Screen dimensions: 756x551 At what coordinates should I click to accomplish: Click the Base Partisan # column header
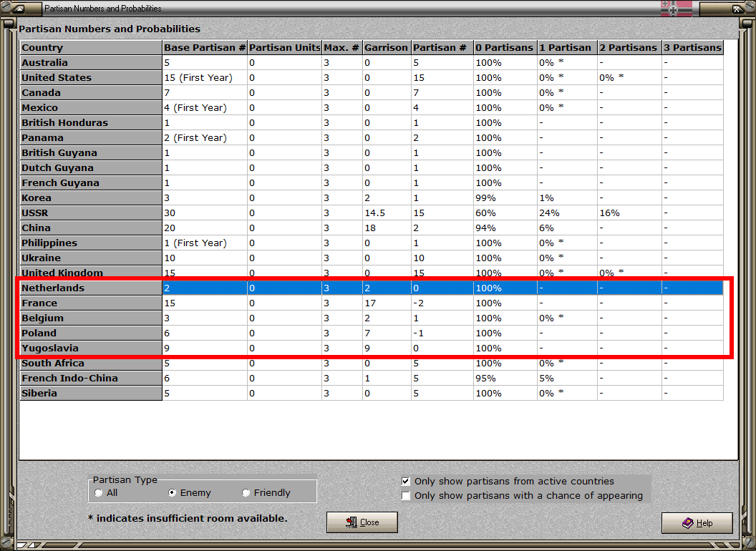[205, 47]
